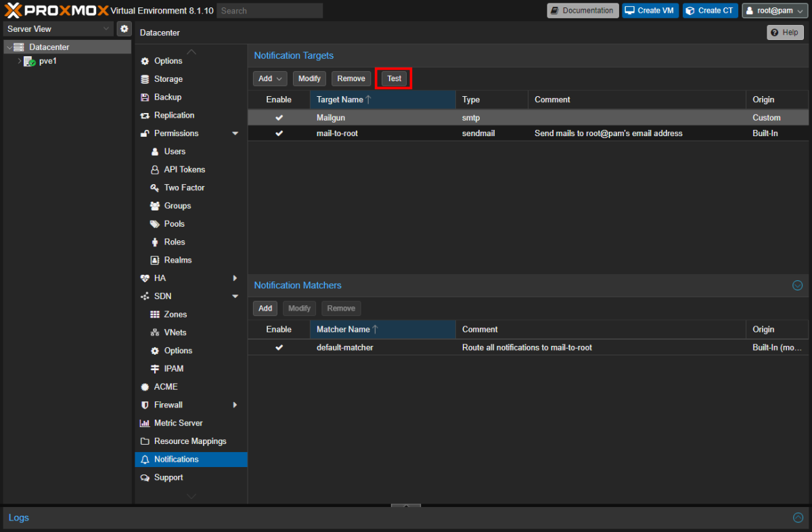Click Add in Notification Matchers
Screen dimensions: 812x532
265,309
